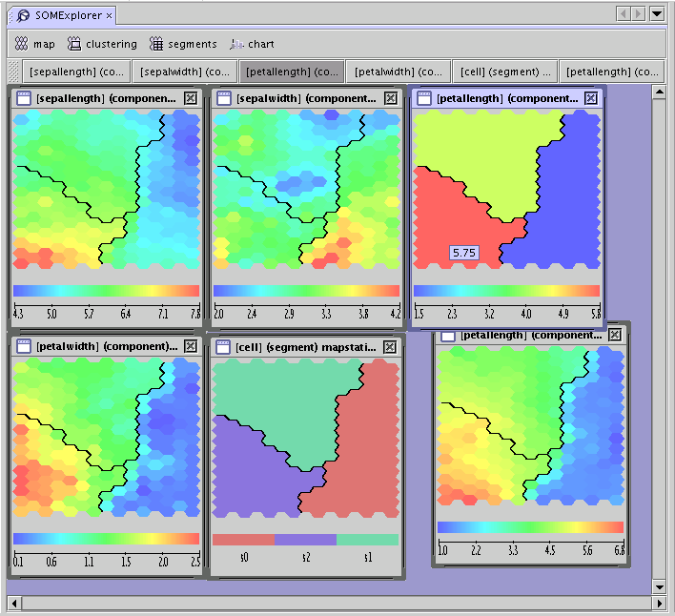675x616 pixels.
Task: Click the s0 segment color swatch
Action: click(x=244, y=540)
